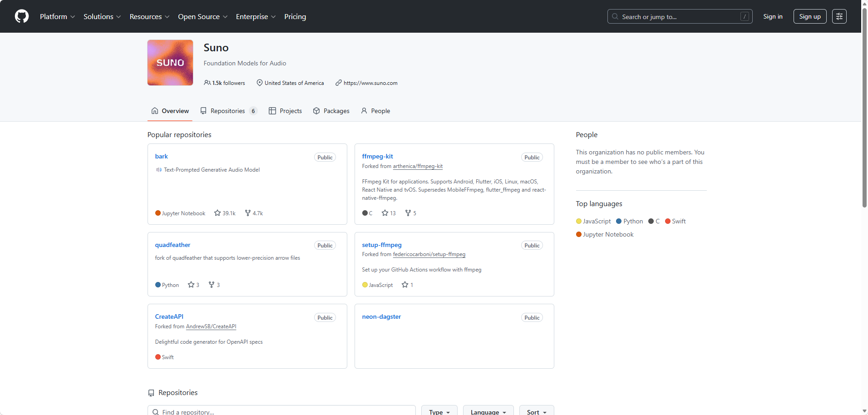Switch to the People tab
The image size is (868, 415).
pyautogui.click(x=375, y=111)
